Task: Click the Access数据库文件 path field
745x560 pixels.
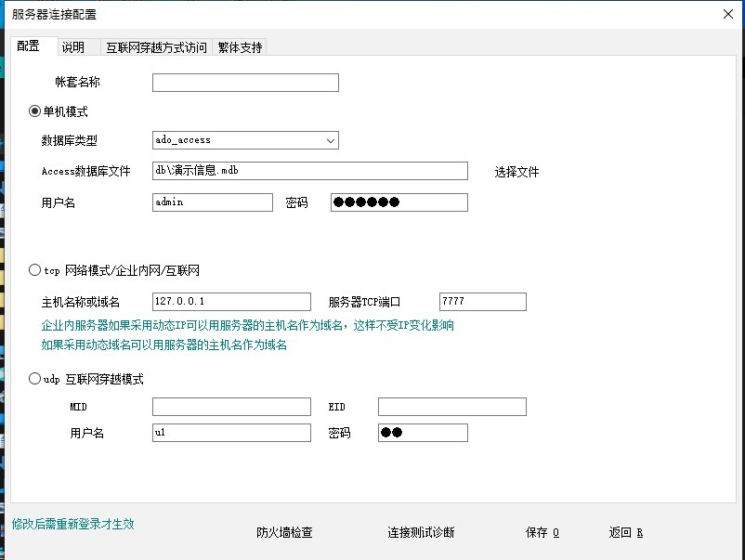Action: (309, 171)
